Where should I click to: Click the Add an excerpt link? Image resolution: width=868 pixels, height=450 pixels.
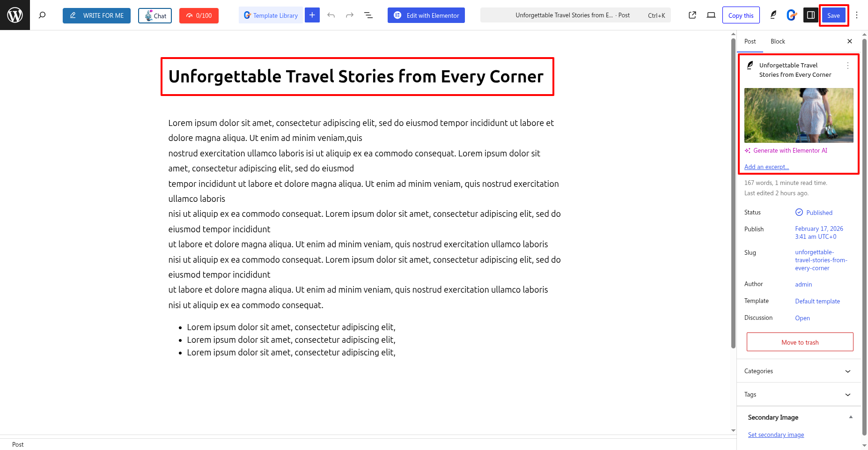[x=766, y=167]
